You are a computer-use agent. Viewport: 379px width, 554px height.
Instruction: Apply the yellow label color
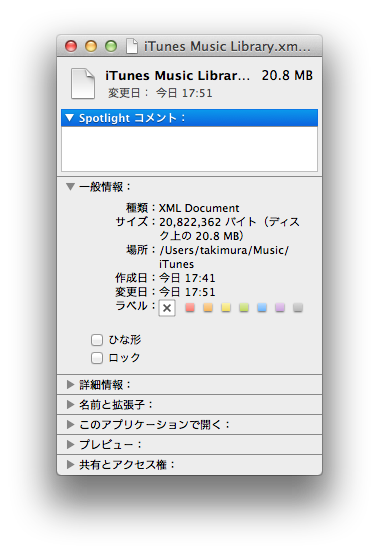tap(226, 307)
